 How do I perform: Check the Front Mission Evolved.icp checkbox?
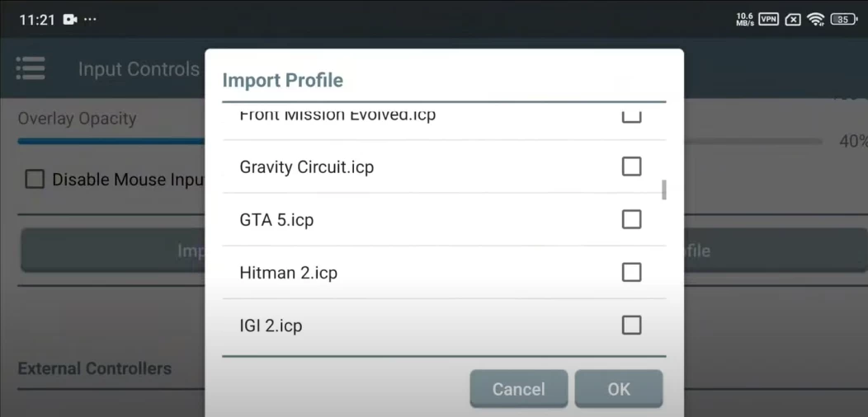631,117
